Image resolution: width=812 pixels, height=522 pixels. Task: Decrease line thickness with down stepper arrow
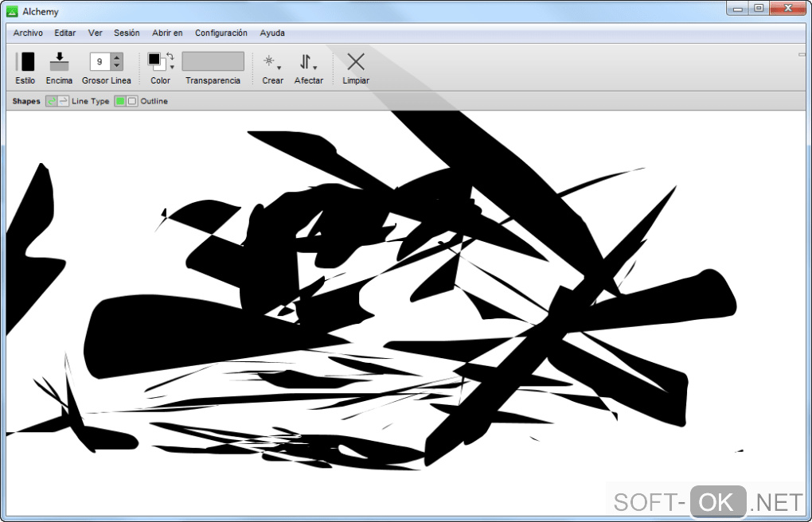[117, 66]
